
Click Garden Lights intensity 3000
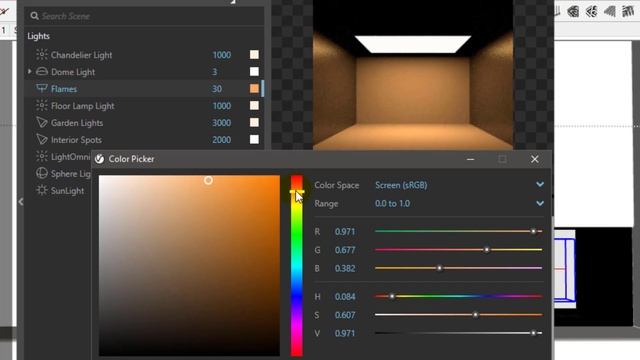[222, 122]
